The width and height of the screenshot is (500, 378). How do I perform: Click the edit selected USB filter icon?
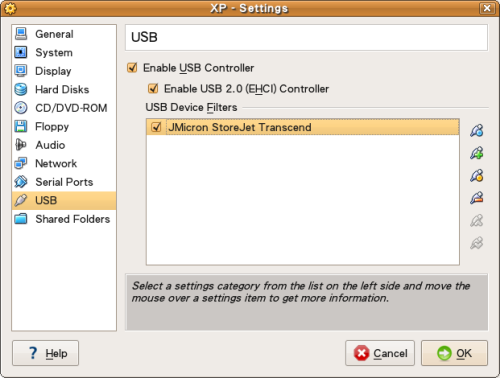[477, 176]
